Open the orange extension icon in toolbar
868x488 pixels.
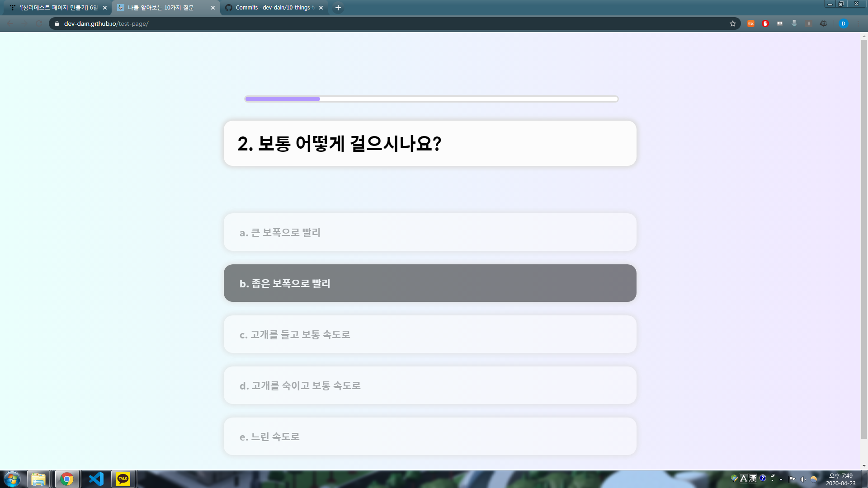pyautogui.click(x=751, y=23)
